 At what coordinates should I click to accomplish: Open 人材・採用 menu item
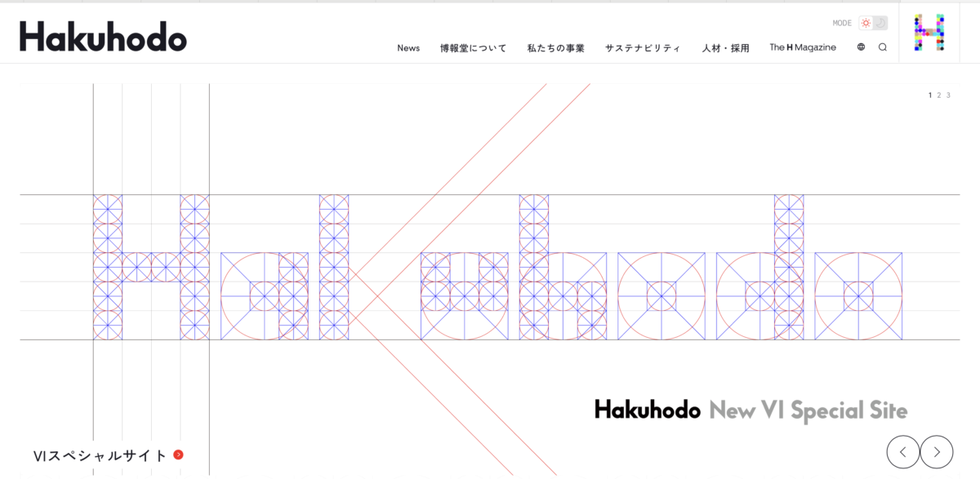[725, 48]
